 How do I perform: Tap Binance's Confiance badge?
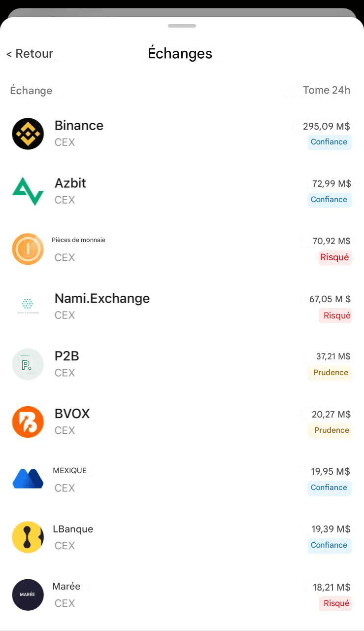coord(330,142)
